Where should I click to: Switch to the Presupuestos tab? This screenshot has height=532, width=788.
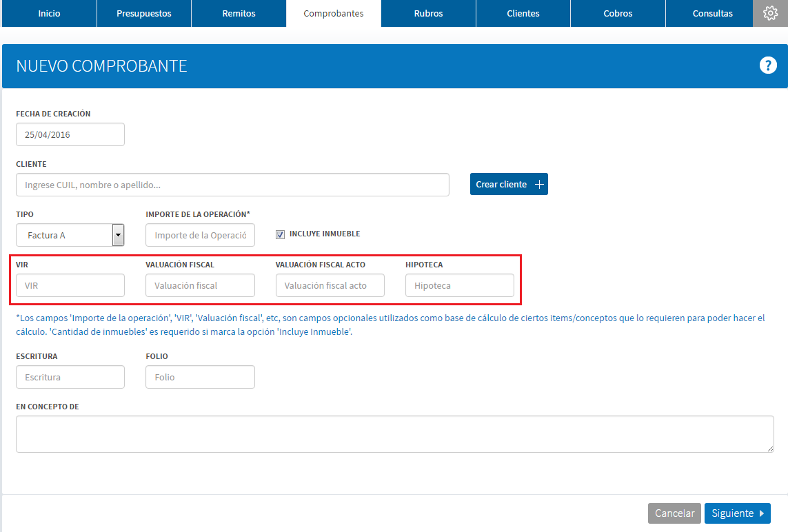(143, 13)
